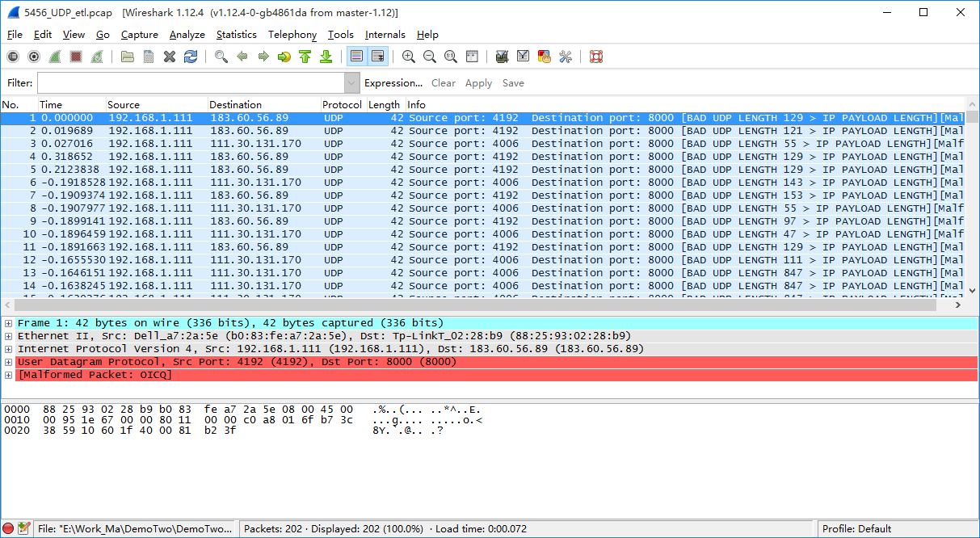This screenshot has width=980, height=538.
Task: Click the Expression... filter button
Action: coord(393,83)
